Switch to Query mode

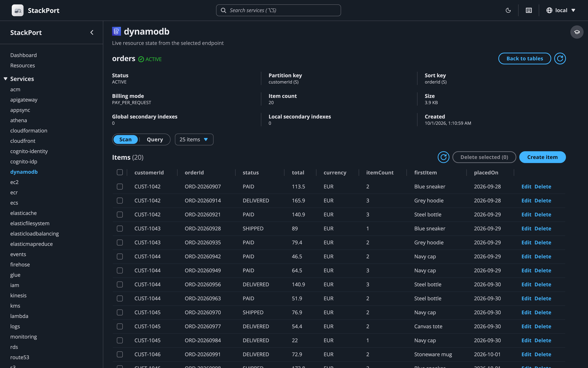pos(155,139)
